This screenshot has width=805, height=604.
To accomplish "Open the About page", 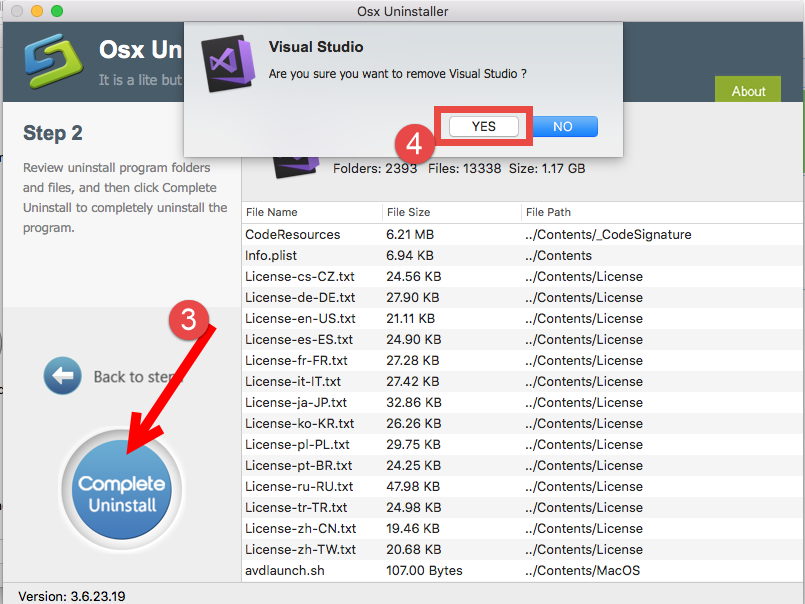I will click(747, 90).
